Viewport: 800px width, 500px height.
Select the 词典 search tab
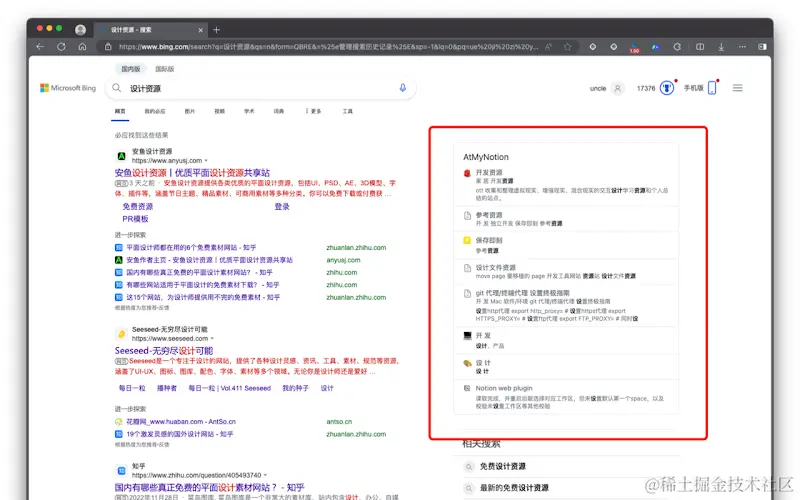[x=279, y=111]
